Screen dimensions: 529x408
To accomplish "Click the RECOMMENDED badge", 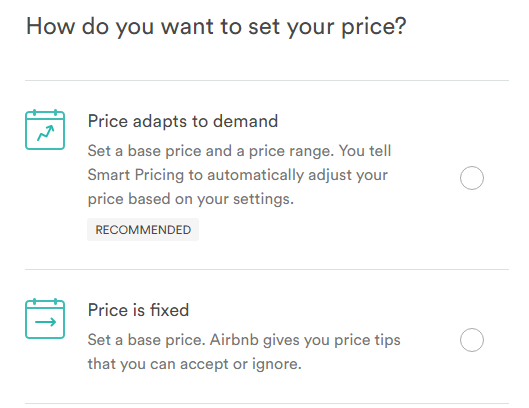I will coord(143,230).
